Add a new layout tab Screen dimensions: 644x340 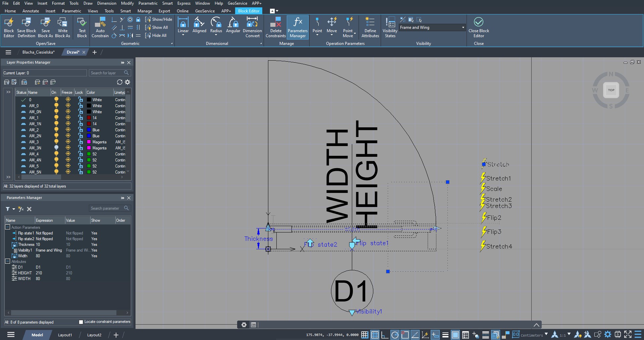(x=116, y=335)
